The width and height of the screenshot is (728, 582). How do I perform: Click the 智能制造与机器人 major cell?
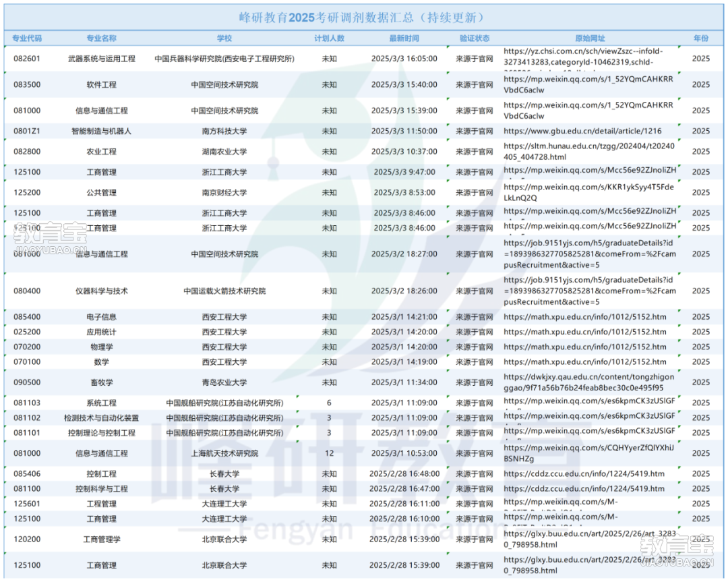[101, 131]
